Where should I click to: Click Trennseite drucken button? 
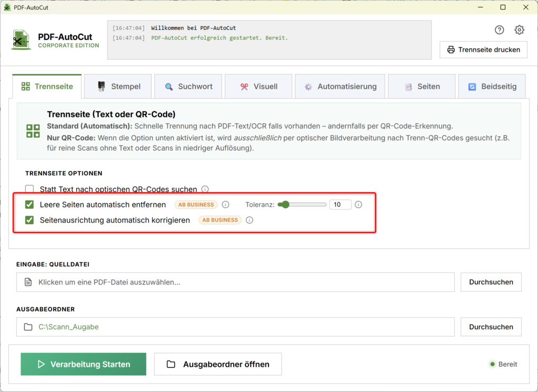click(483, 50)
